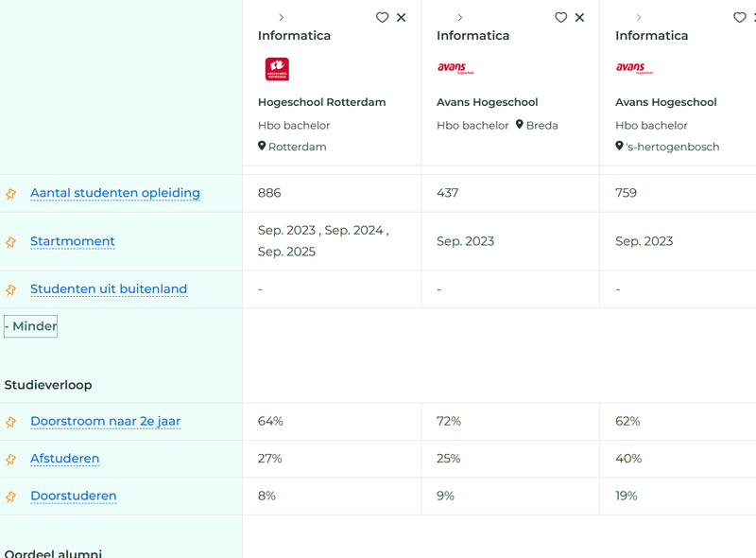
Task: Click Hogeschool Rotterdam logo
Action: tap(277, 69)
